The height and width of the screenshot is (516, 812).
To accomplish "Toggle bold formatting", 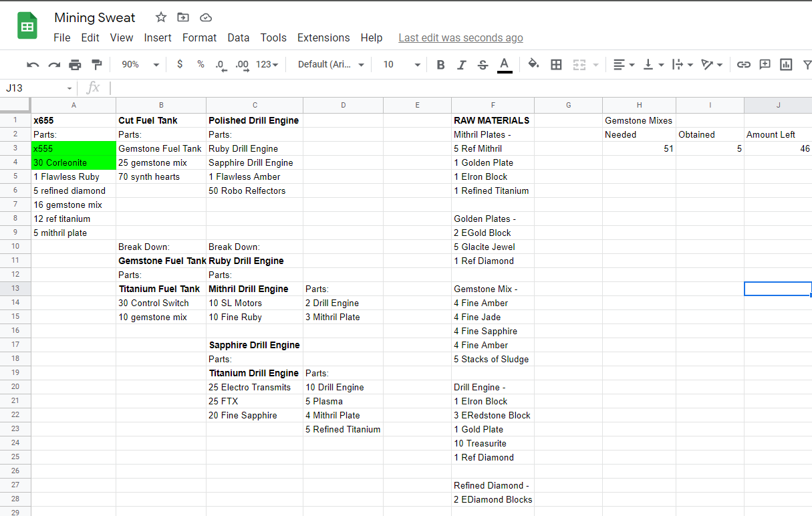I will [x=440, y=64].
